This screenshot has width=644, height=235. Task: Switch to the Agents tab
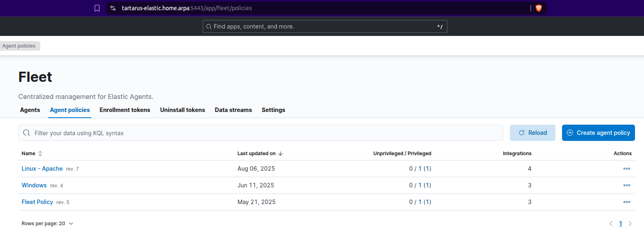click(x=30, y=110)
